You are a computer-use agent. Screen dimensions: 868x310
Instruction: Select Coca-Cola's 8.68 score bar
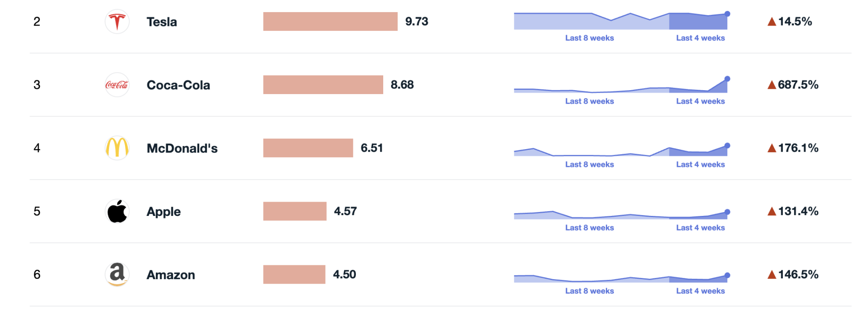point(323,85)
